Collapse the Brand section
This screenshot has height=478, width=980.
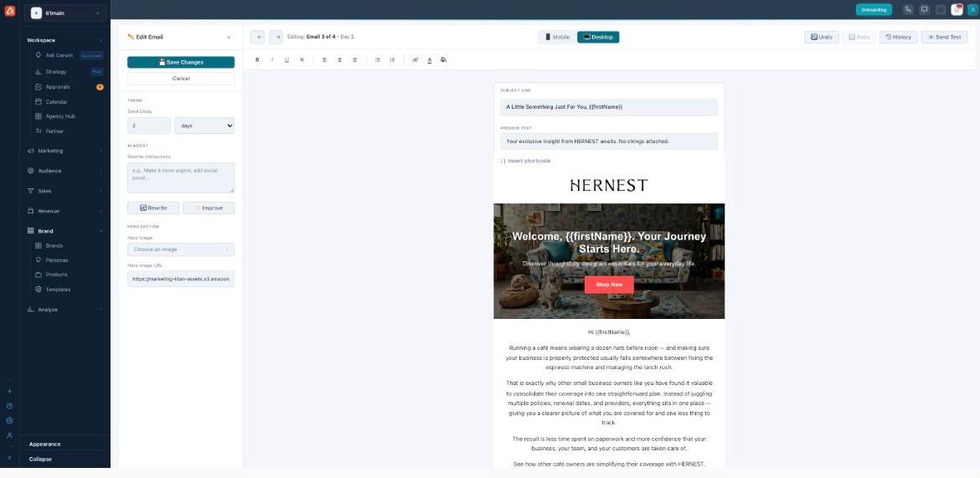click(x=65, y=231)
